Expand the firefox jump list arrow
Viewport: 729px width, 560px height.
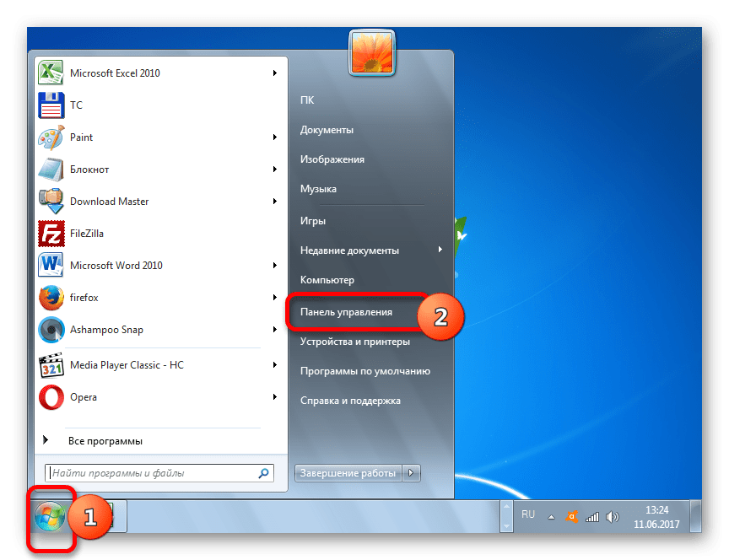click(275, 298)
